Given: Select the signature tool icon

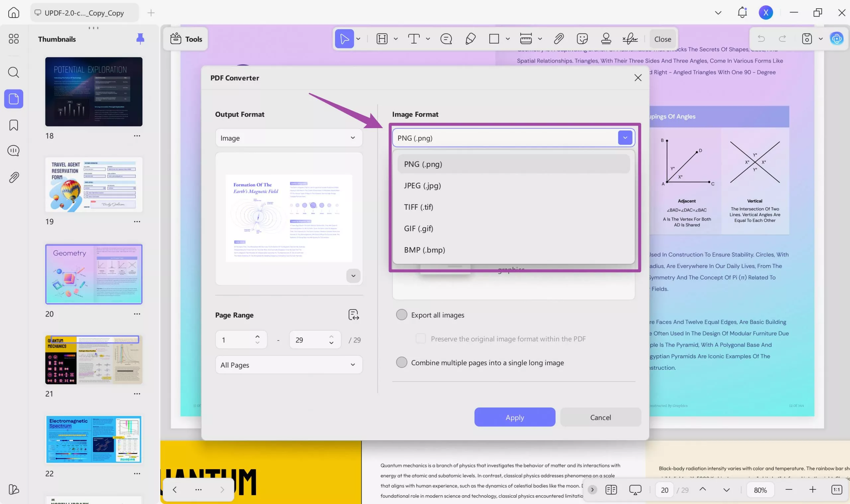Looking at the screenshot, I should pos(630,39).
